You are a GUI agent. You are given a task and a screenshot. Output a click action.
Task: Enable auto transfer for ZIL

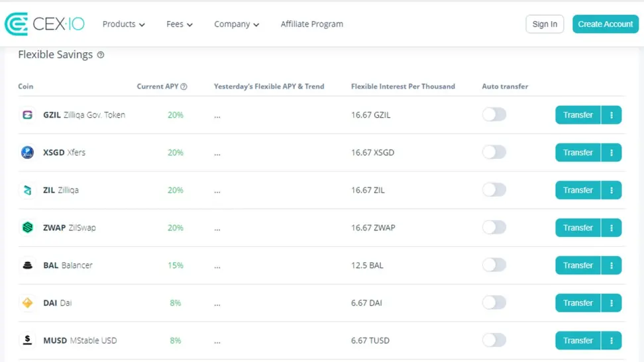494,190
